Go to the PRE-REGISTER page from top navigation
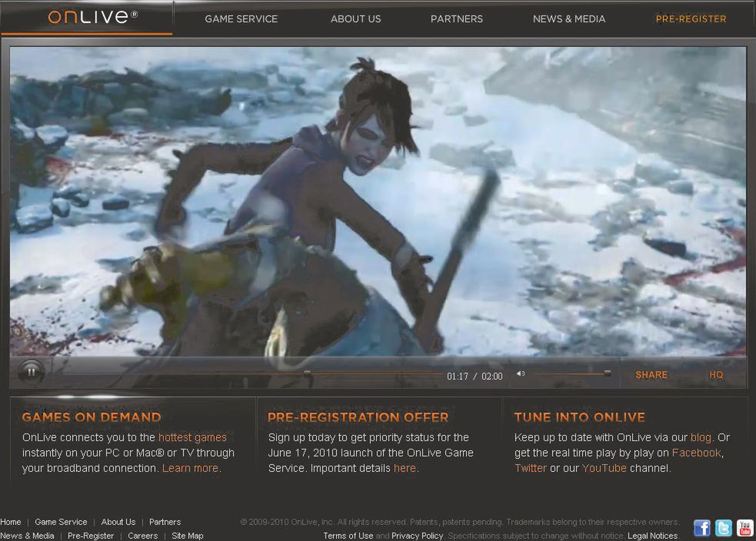The width and height of the screenshot is (756, 541). (691, 18)
